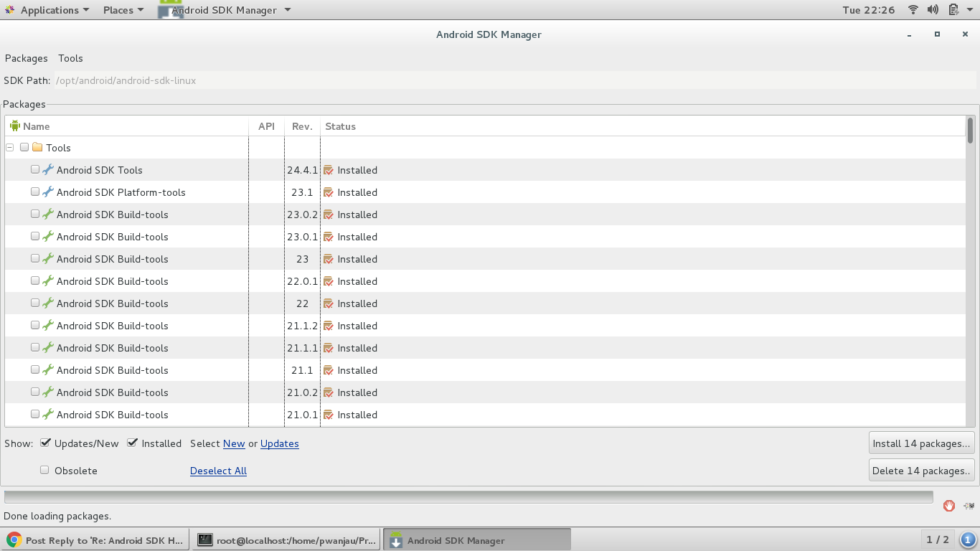
Task: Check Build-tools 21.0.2 checkbox
Action: (35, 392)
